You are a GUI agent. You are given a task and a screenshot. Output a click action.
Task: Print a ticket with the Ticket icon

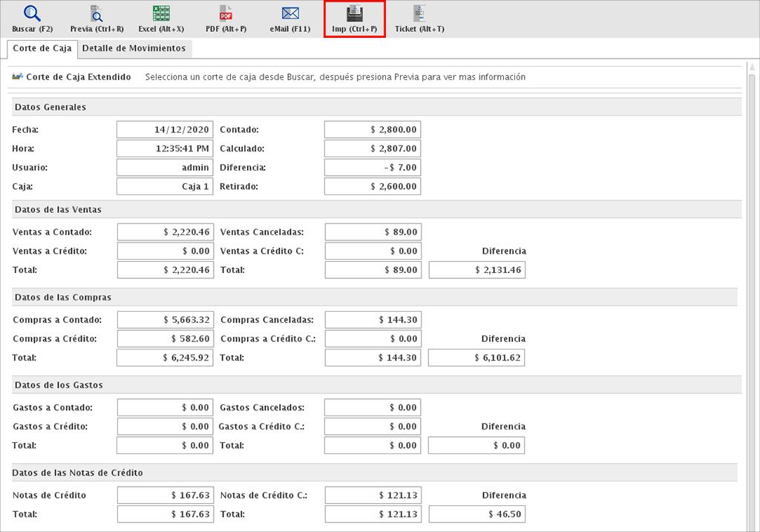(419, 14)
